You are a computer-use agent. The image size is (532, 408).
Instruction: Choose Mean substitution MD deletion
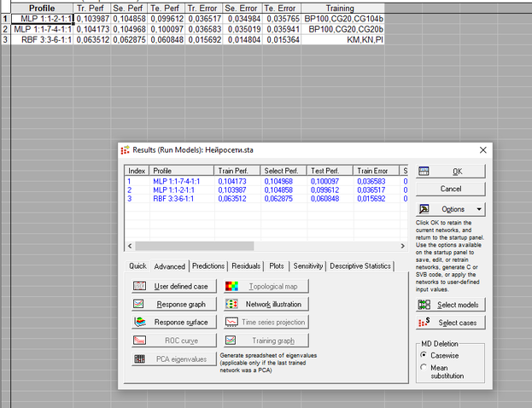tap(425, 368)
